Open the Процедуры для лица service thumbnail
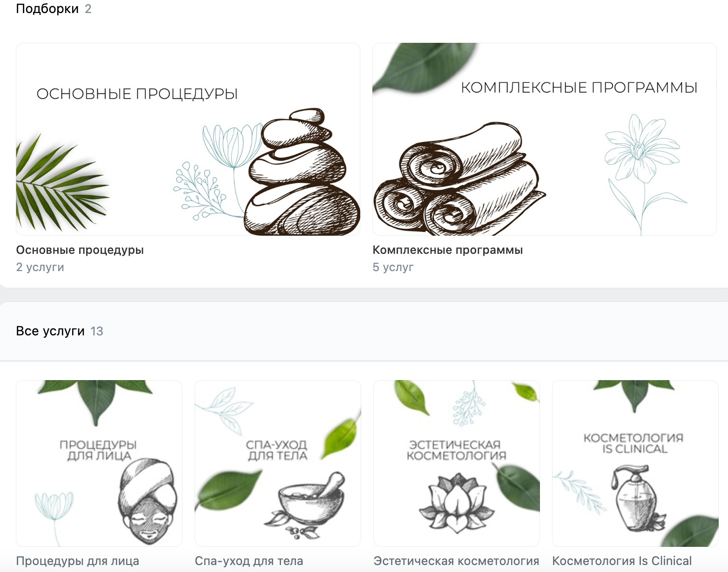 [x=99, y=463]
